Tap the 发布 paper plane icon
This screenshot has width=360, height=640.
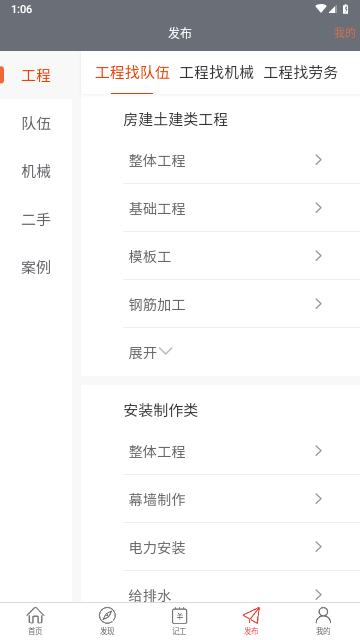point(251,615)
